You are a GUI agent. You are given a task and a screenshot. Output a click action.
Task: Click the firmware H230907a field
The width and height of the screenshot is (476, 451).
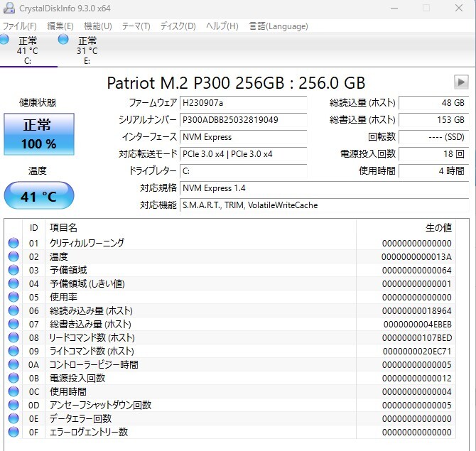(x=243, y=103)
